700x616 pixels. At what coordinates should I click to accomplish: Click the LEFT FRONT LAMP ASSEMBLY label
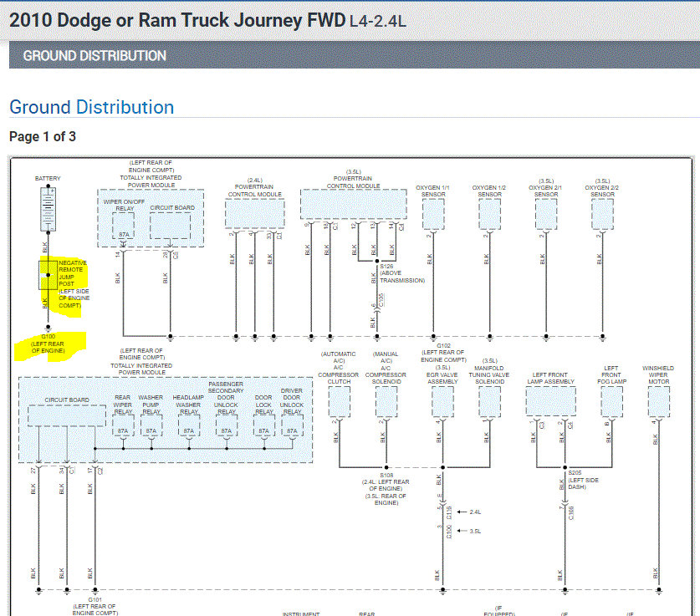click(x=550, y=379)
